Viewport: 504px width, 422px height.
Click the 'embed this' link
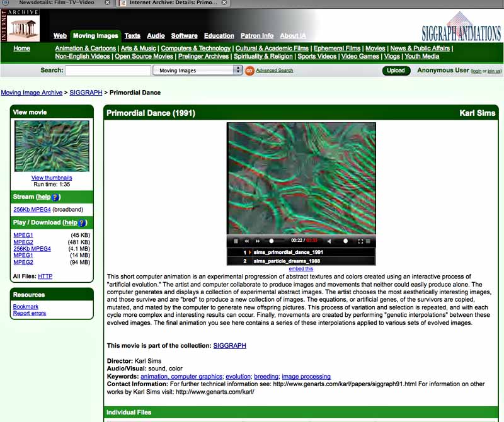click(x=301, y=269)
